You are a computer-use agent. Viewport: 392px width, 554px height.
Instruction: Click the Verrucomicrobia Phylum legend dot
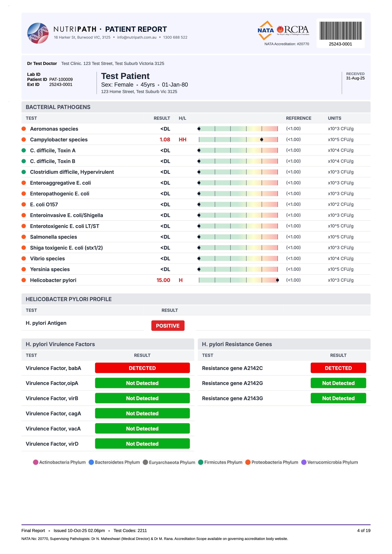coord(304,462)
